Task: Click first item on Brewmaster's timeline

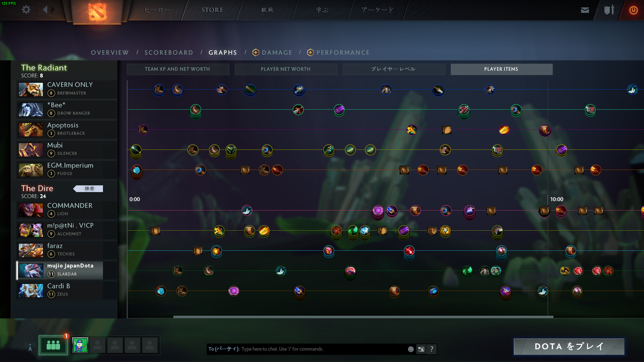Action: [159, 89]
